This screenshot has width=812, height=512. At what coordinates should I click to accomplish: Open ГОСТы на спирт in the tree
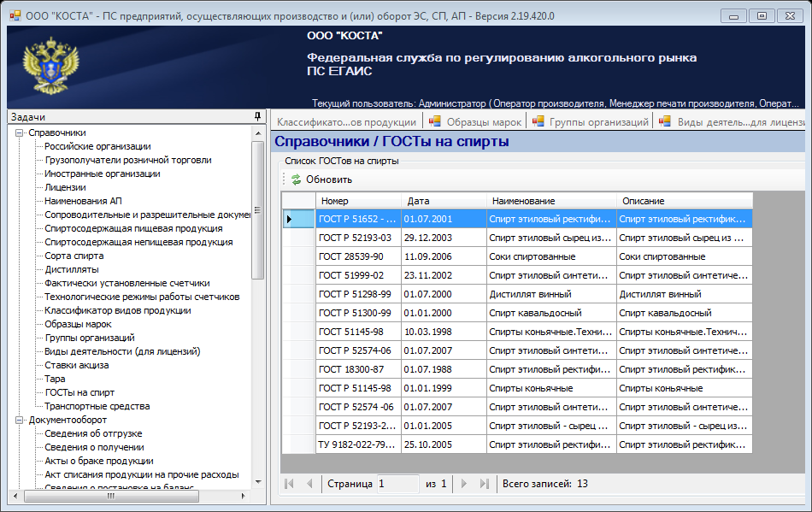[x=79, y=392]
